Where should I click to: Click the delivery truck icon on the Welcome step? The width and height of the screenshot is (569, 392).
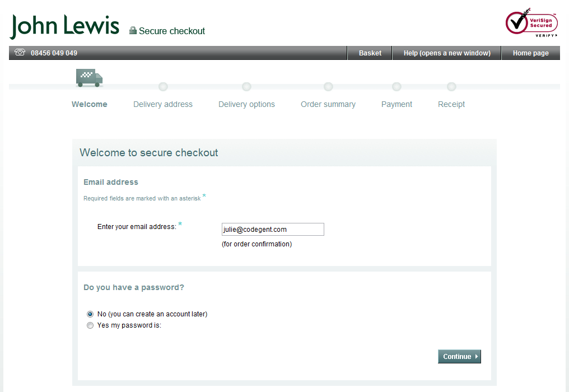coord(89,78)
